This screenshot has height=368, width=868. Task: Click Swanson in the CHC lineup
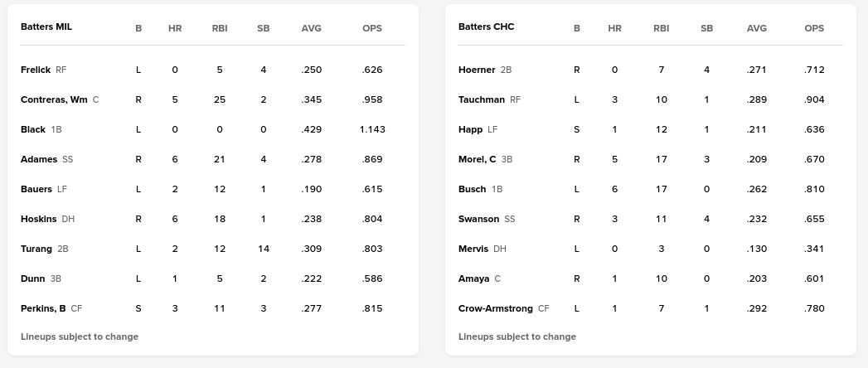[x=479, y=219]
